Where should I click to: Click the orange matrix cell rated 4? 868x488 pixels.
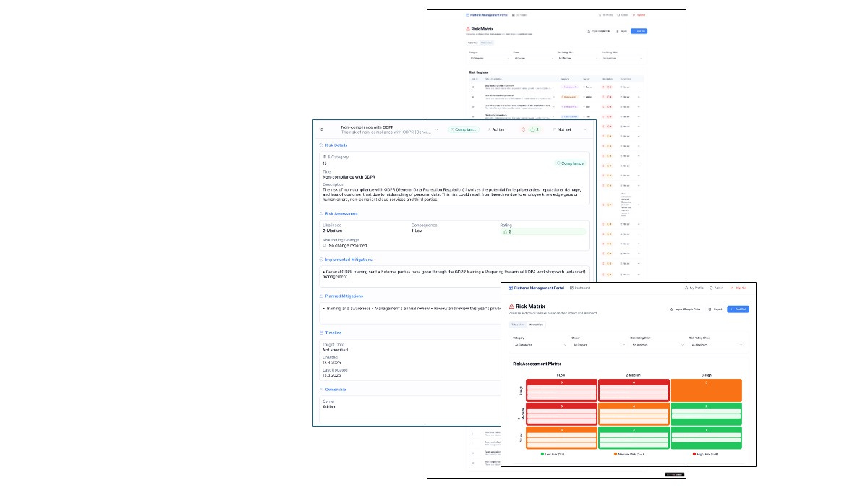tap(634, 414)
